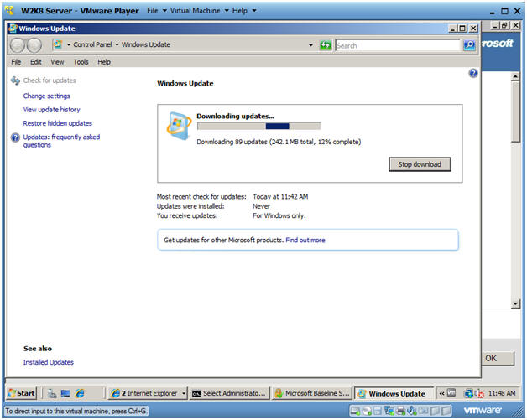
Task: Click the Back navigation arrow button
Action: coord(17,45)
